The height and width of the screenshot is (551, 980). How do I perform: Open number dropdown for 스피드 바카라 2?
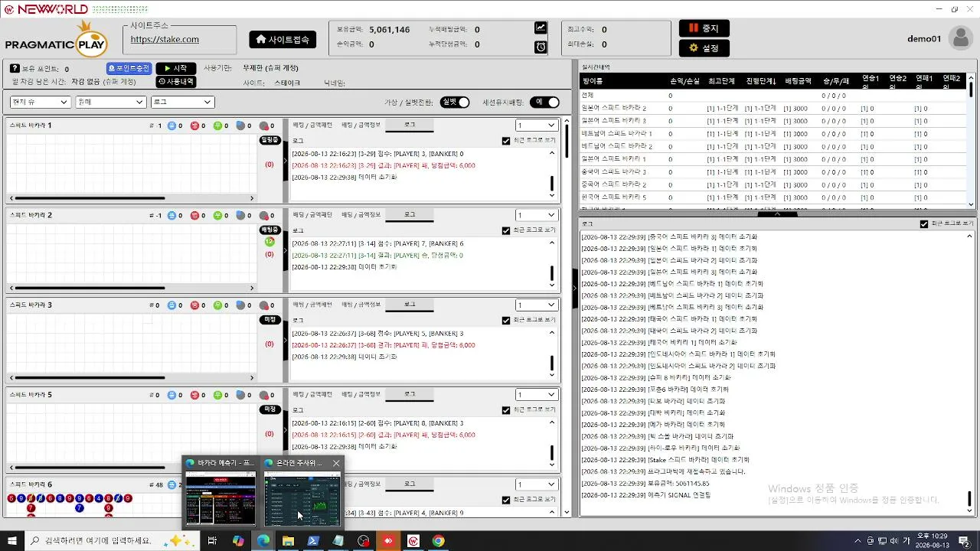pos(537,216)
